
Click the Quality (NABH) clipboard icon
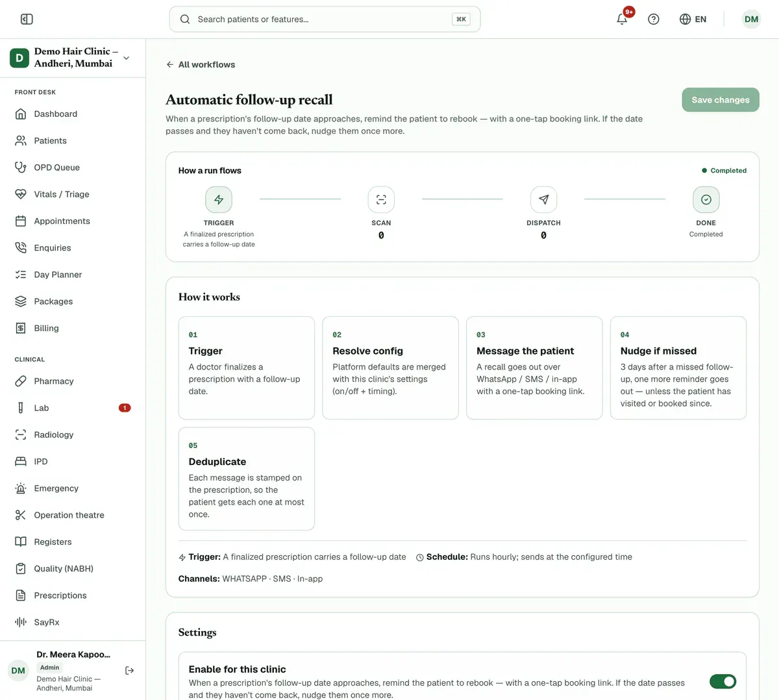coord(21,569)
